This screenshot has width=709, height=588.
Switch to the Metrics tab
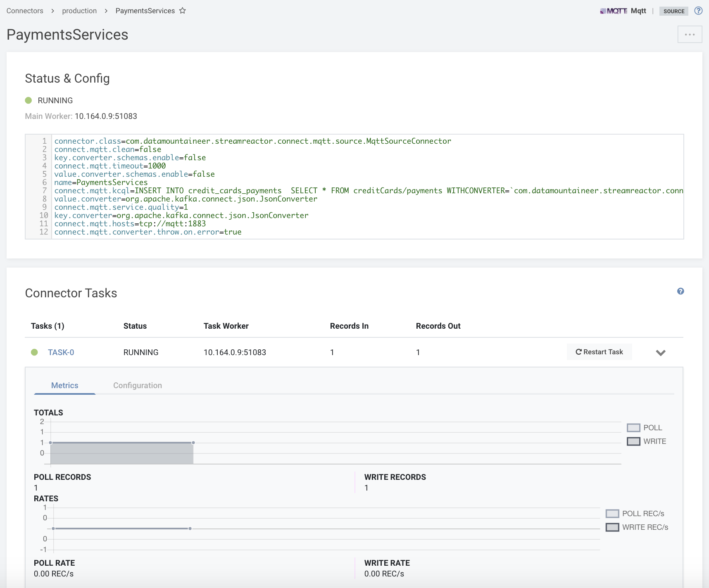(x=65, y=385)
